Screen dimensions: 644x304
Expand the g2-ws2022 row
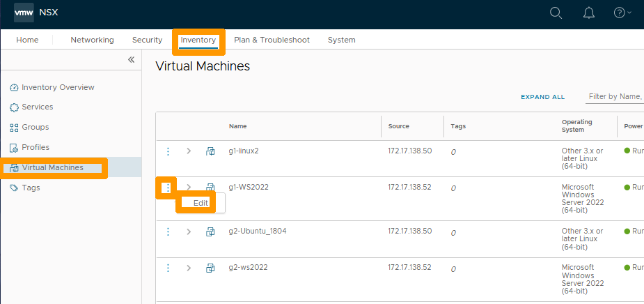(x=189, y=268)
